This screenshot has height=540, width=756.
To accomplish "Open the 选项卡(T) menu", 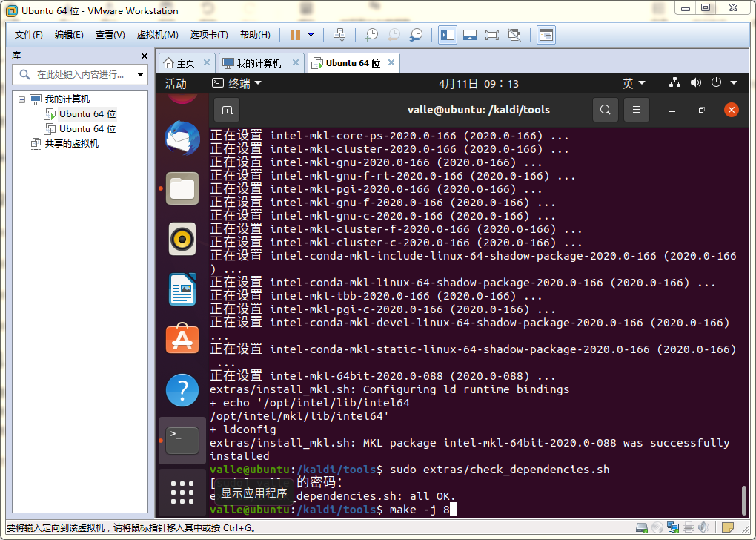I will 209,35.
